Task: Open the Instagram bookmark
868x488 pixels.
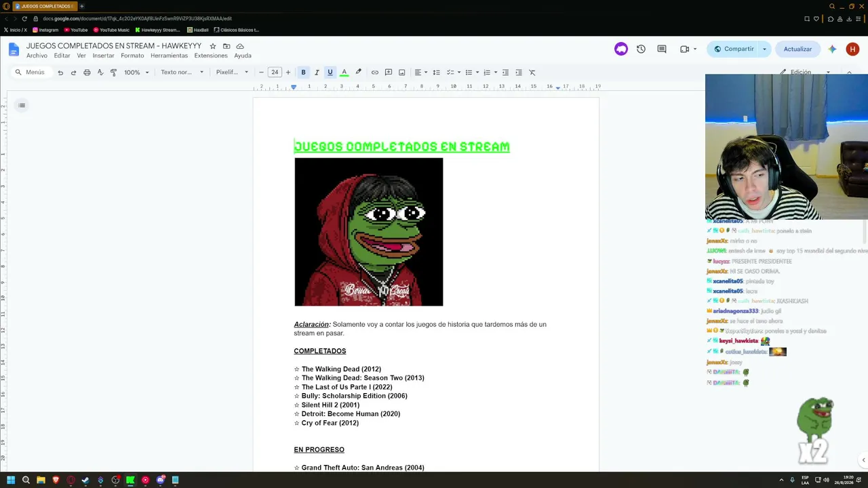Action: (x=45, y=30)
